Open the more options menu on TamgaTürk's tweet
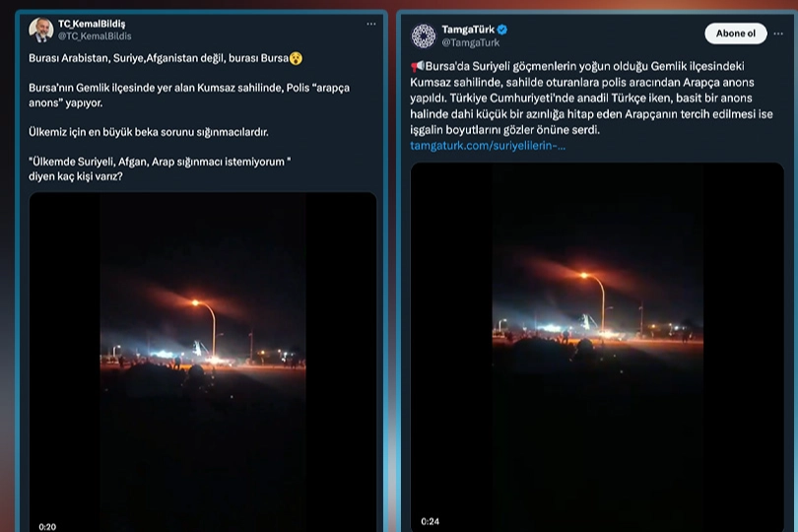This screenshot has height=532, width=798. [x=779, y=33]
